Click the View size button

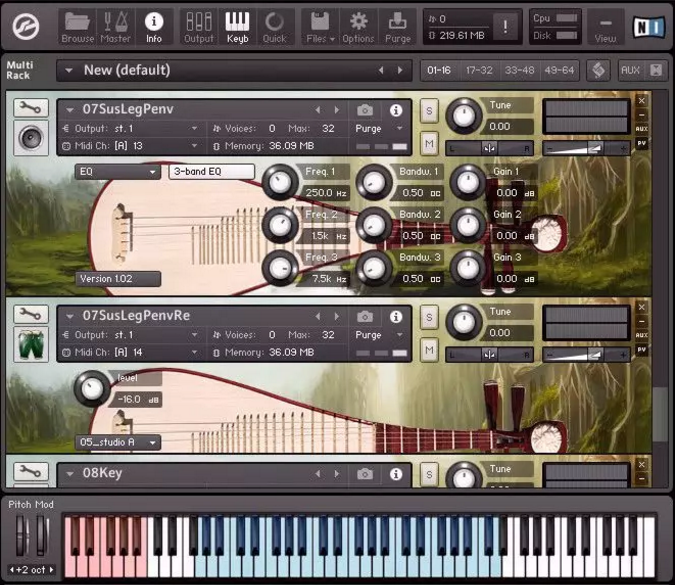(606, 27)
